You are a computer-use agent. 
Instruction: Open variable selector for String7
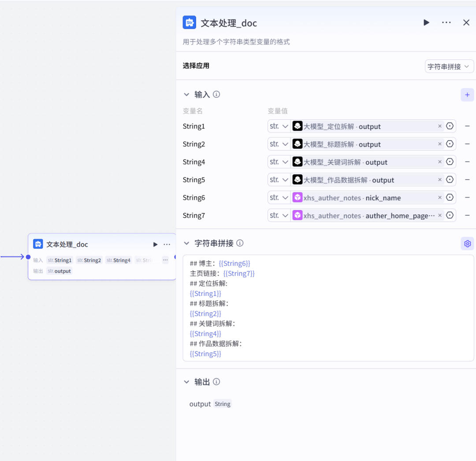point(450,215)
